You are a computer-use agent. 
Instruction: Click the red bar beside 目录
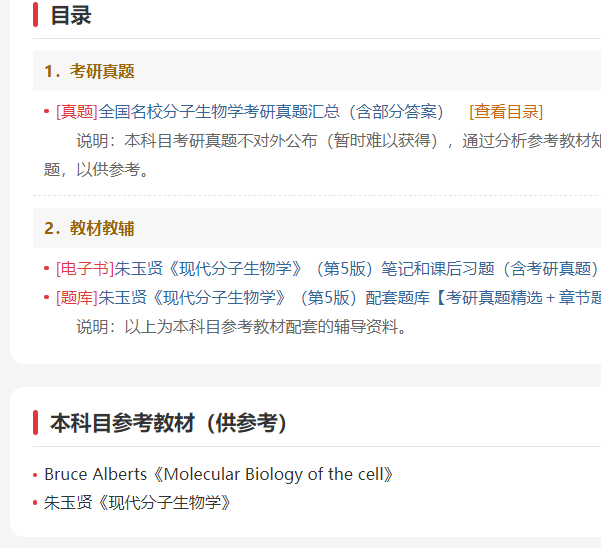[x=36, y=15]
